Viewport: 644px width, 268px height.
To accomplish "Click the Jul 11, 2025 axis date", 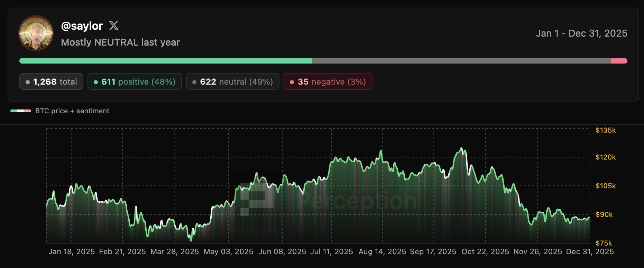I will [x=331, y=251].
